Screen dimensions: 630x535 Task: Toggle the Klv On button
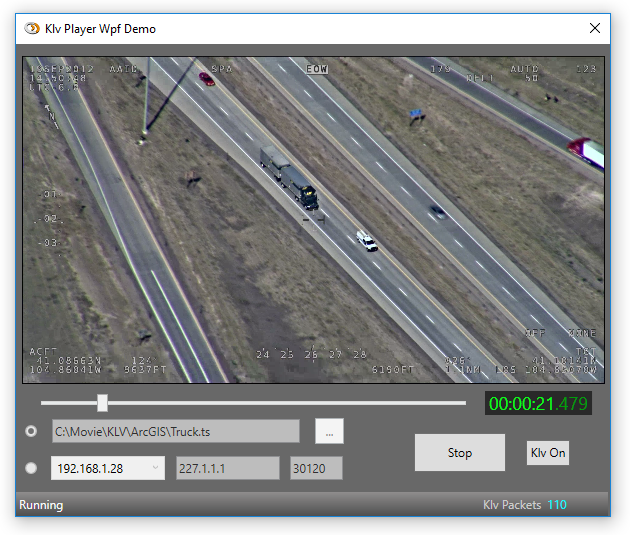tap(547, 453)
